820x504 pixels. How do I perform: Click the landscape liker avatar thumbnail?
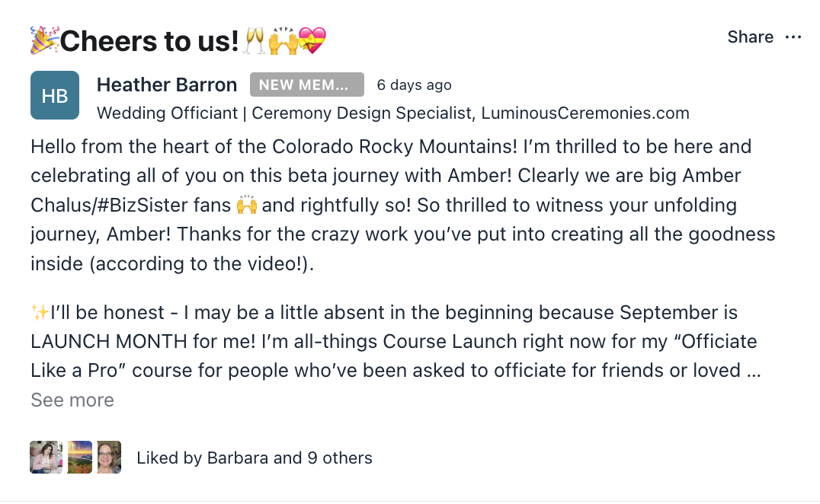click(x=79, y=458)
